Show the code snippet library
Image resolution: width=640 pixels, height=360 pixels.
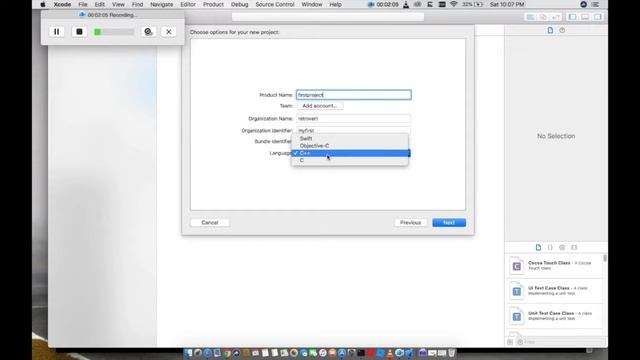550,247
